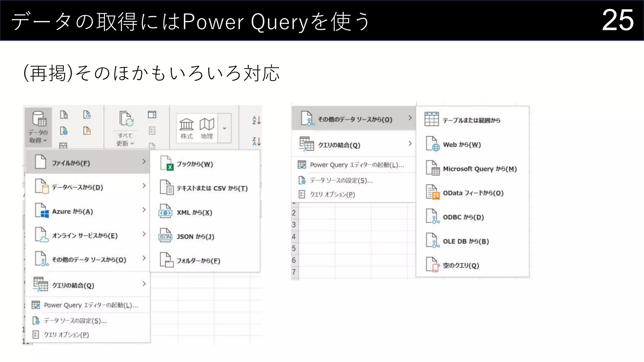Open the データの取得 dropdown button

39,128
